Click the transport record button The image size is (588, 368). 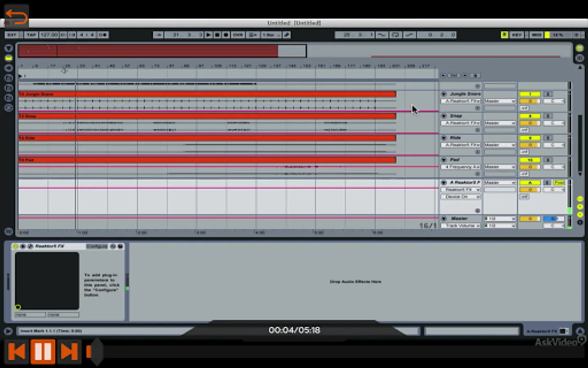[x=226, y=35]
